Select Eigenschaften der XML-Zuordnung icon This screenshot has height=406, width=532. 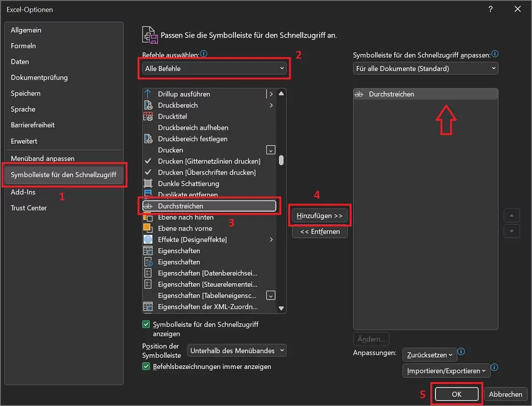coord(148,307)
